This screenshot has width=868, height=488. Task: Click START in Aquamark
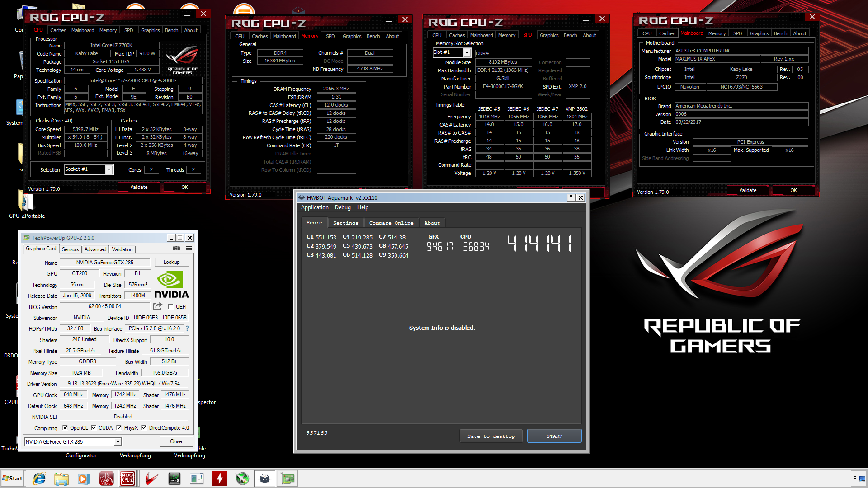pos(554,436)
